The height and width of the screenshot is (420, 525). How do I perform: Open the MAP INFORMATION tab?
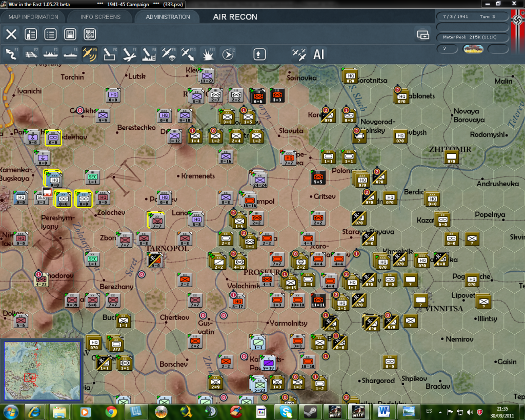click(x=33, y=17)
